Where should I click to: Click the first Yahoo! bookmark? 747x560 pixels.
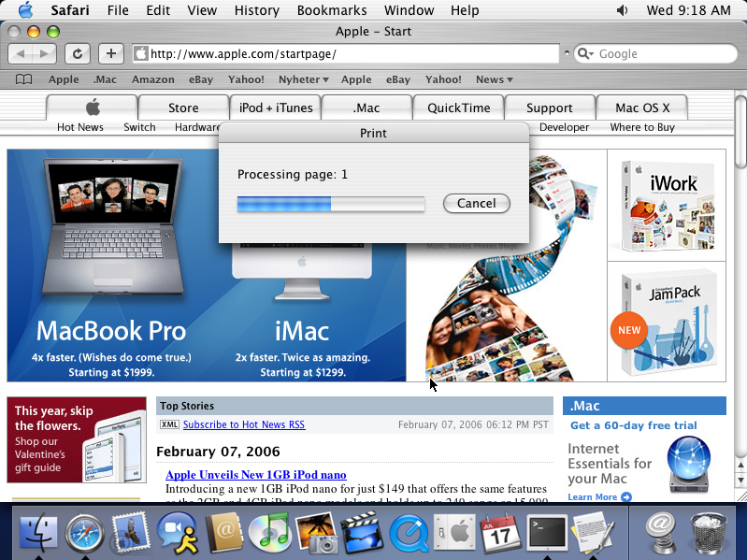246,79
